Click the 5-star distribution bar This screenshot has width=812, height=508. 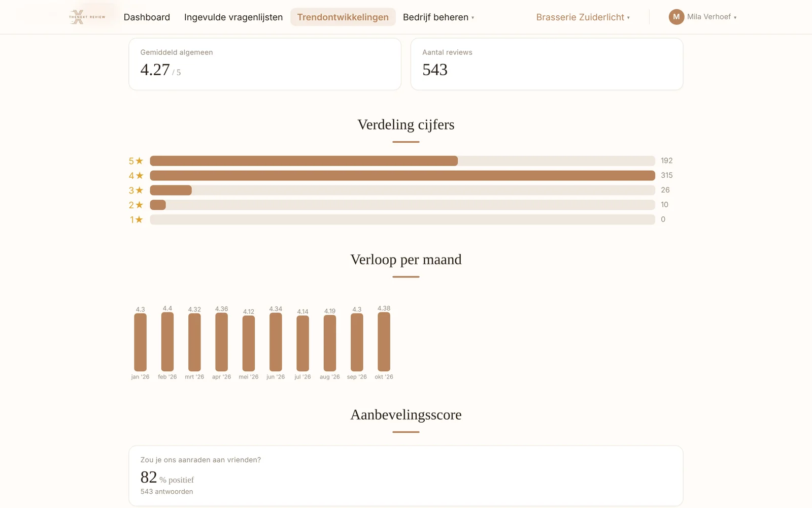coord(402,161)
